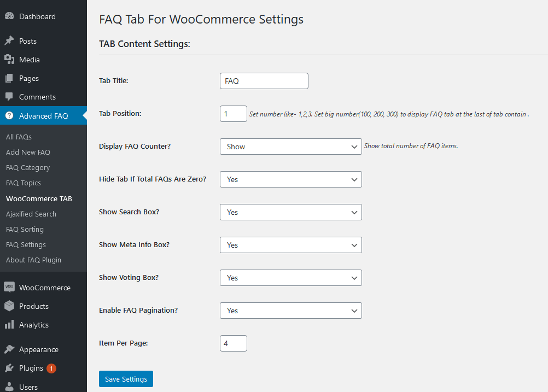
Task: Open the Hide Tab If Zero dropdown
Action: 291,179
